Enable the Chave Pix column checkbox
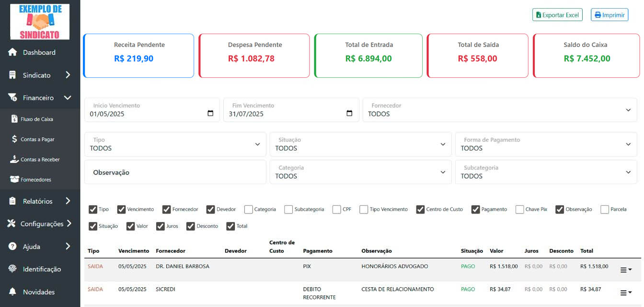Screen dimensions: 644x307 coord(519,209)
